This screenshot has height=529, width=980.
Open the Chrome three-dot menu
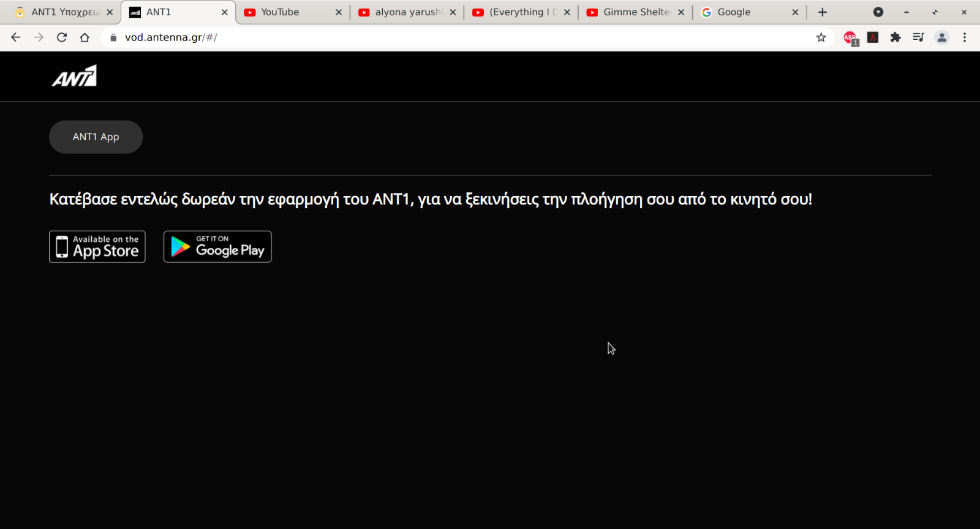pos(965,37)
